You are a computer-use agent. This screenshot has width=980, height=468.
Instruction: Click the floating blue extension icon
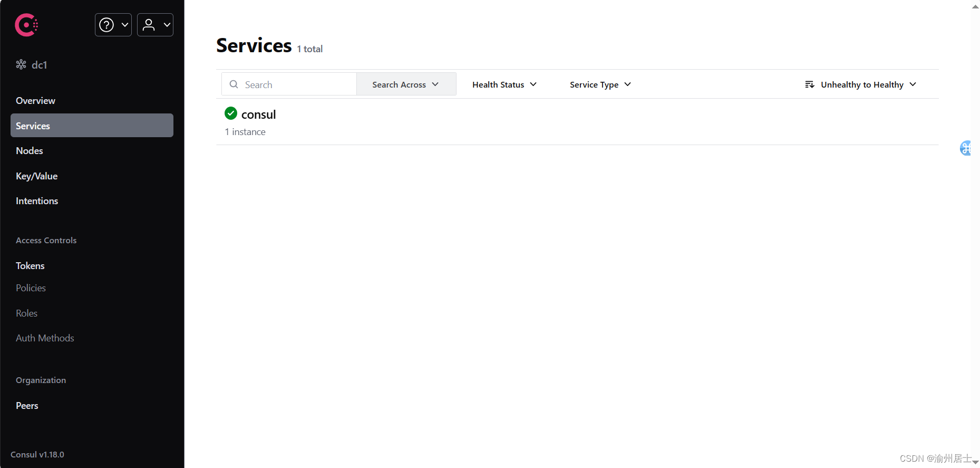click(965, 148)
